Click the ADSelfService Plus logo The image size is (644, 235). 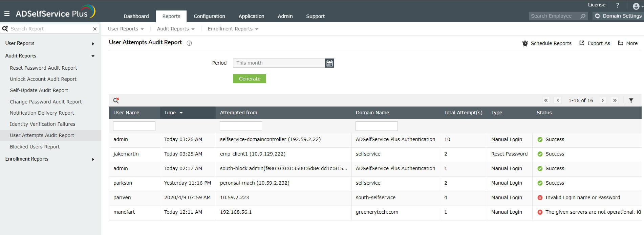(x=56, y=12)
